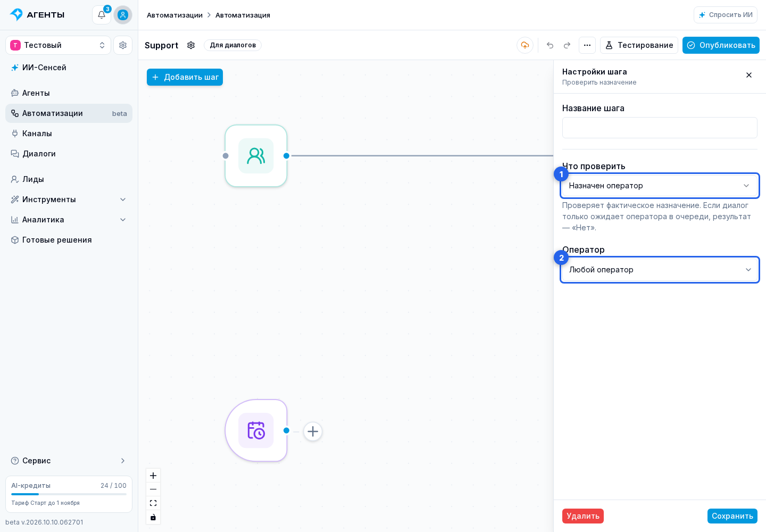Viewport: 766px width, 532px height.
Task: Click the Автоматизации breadcrumb link
Action: click(174, 15)
